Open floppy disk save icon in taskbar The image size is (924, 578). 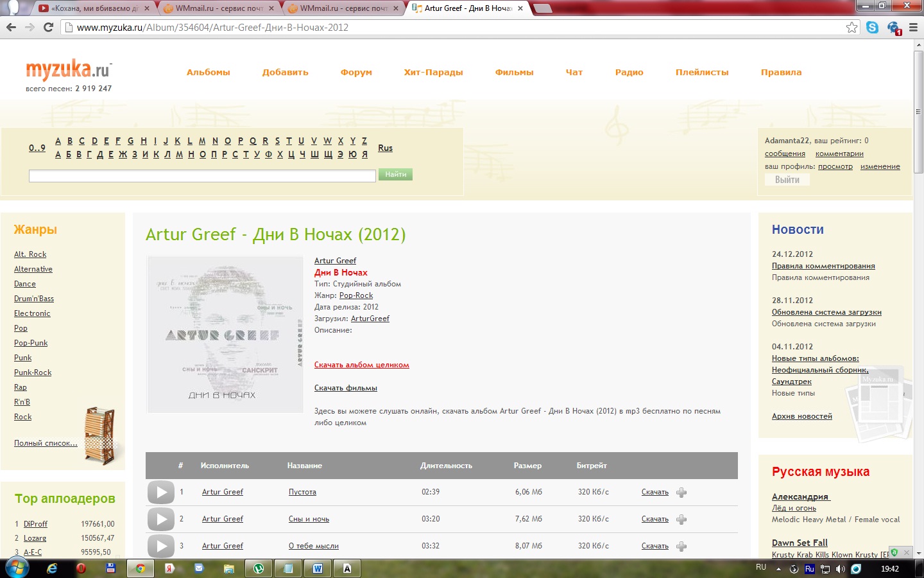110,568
